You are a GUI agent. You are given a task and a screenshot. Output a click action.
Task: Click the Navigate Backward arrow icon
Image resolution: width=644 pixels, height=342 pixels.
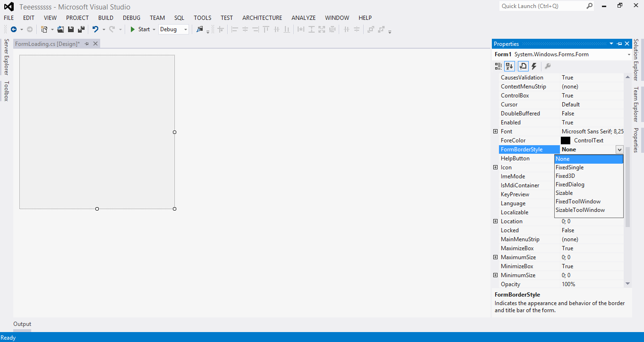tap(14, 29)
